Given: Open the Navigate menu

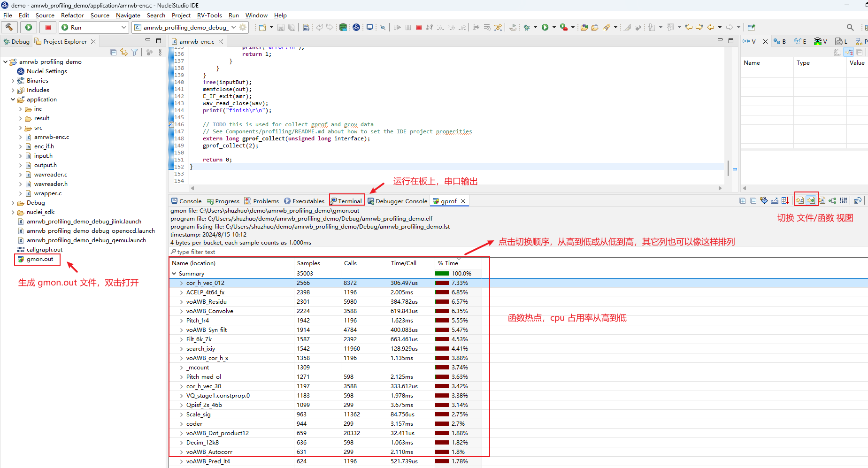Looking at the screenshot, I should [x=128, y=15].
